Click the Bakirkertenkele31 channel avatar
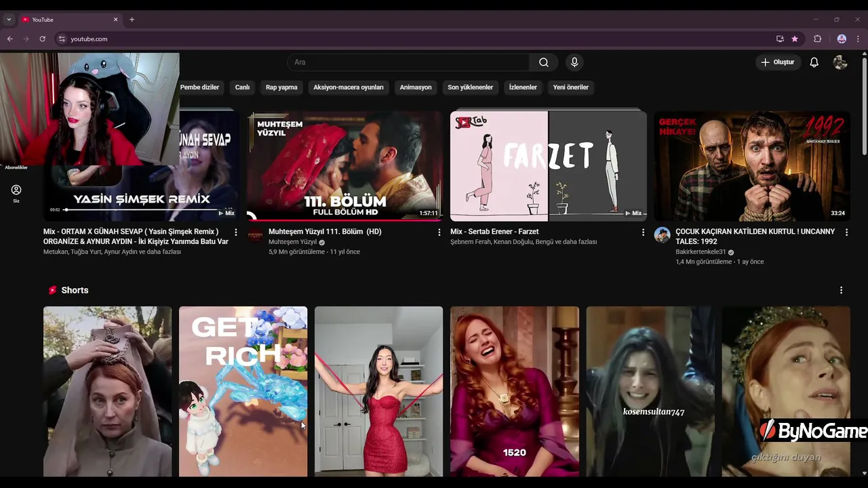868x488 pixels. click(x=662, y=235)
